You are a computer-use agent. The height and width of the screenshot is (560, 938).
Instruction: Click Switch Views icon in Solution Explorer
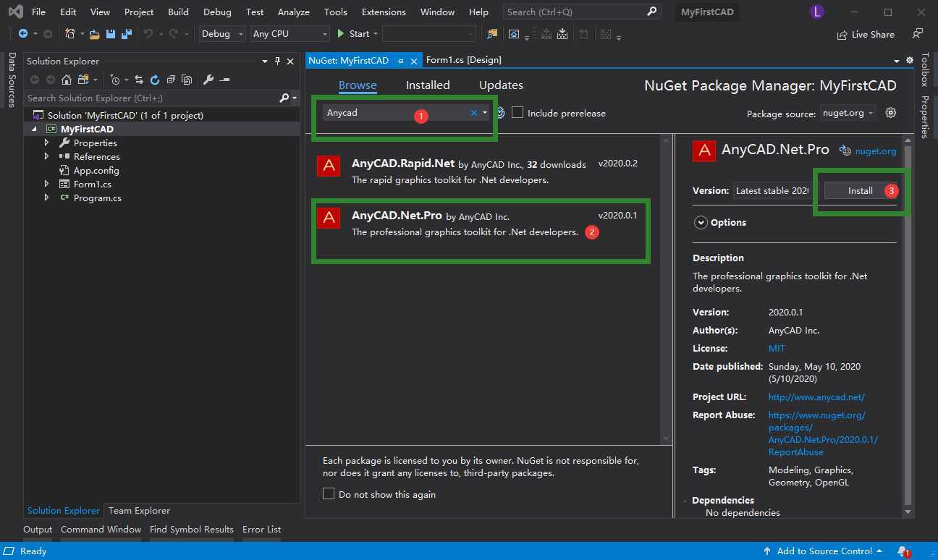click(x=83, y=80)
